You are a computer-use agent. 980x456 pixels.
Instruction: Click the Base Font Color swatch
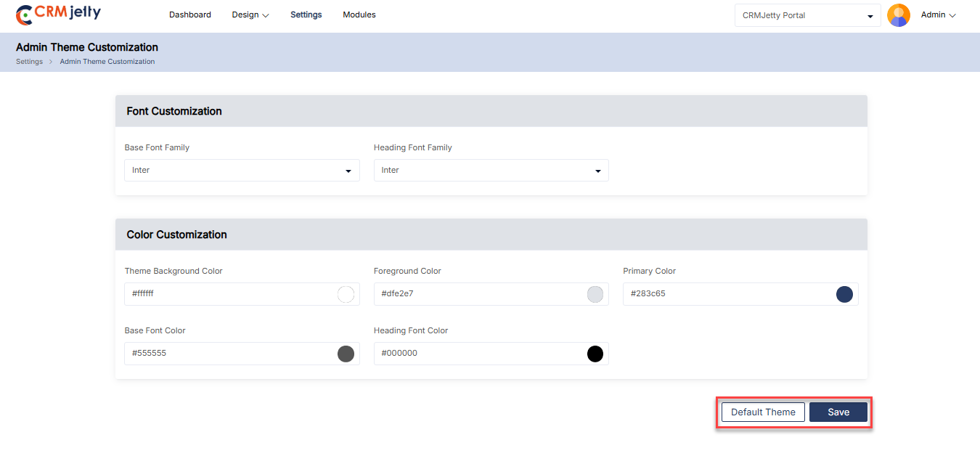[346, 354]
